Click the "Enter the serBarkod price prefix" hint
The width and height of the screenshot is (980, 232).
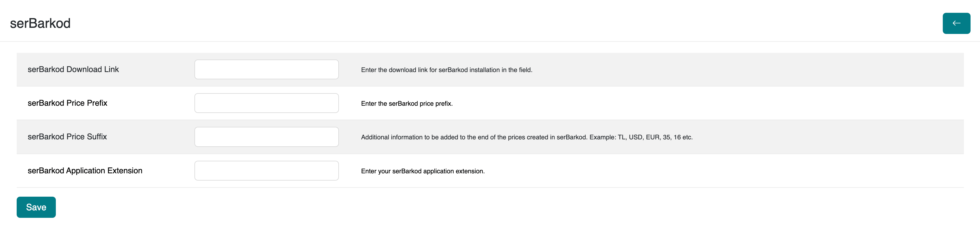pyautogui.click(x=406, y=103)
